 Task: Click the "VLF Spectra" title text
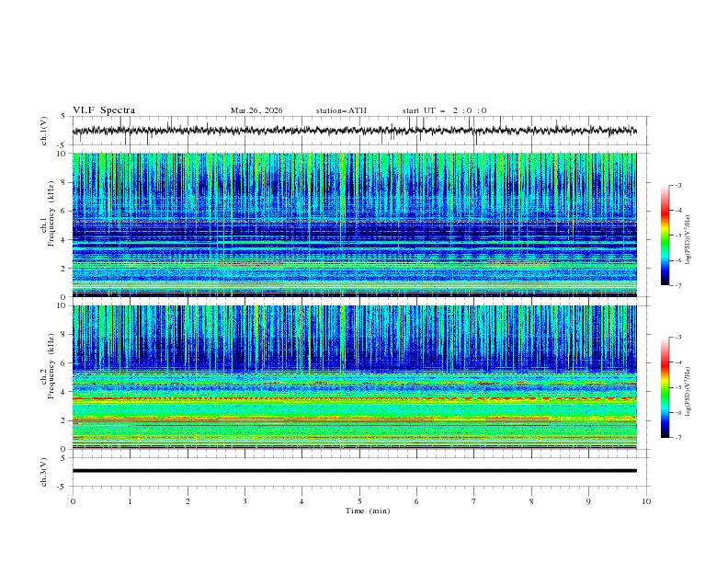(x=104, y=110)
